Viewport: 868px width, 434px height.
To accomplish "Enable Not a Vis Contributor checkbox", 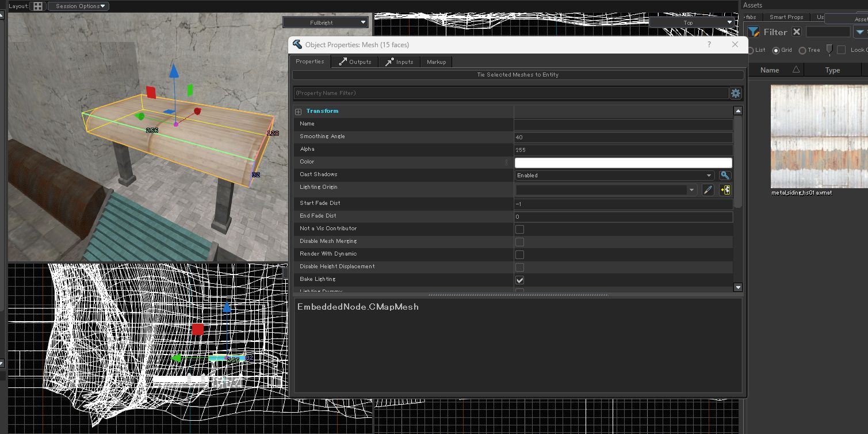I will click(x=519, y=229).
